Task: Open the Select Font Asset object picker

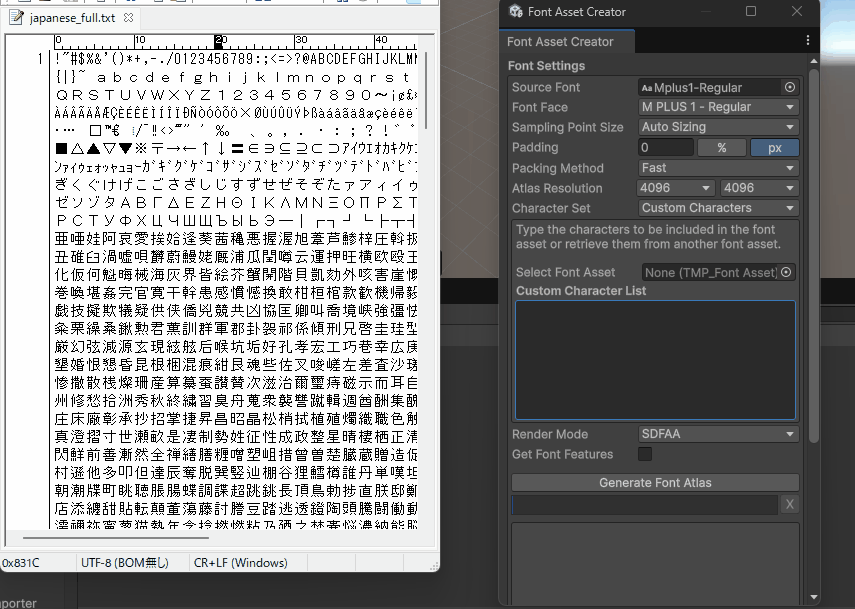Action: pyautogui.click(x=786, y=272)
